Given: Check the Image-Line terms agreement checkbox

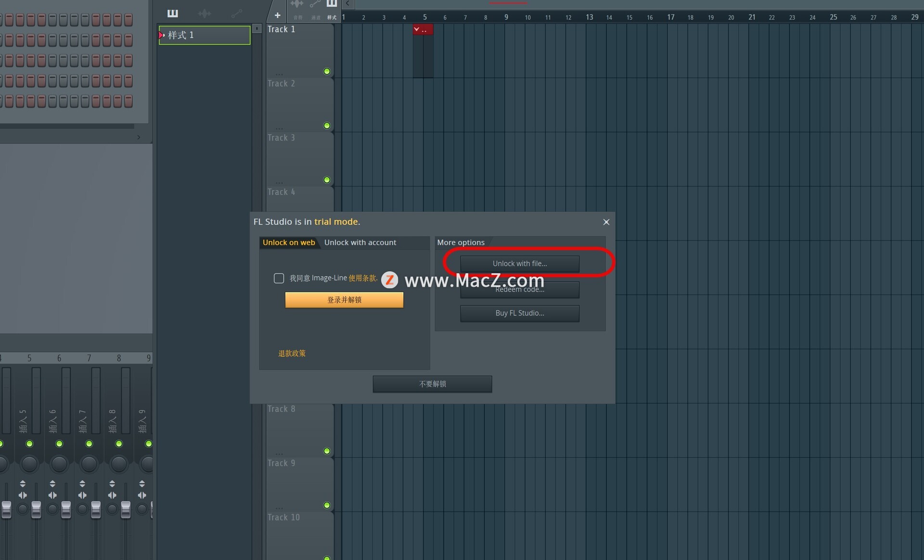Looking at the screenshot, I should point(279,278).
